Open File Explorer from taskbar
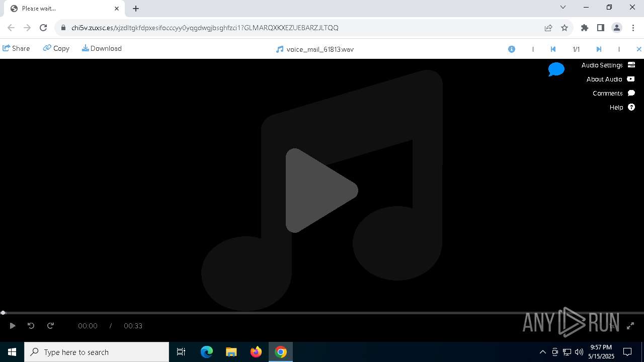644x362 pixels. click(231, 352)
